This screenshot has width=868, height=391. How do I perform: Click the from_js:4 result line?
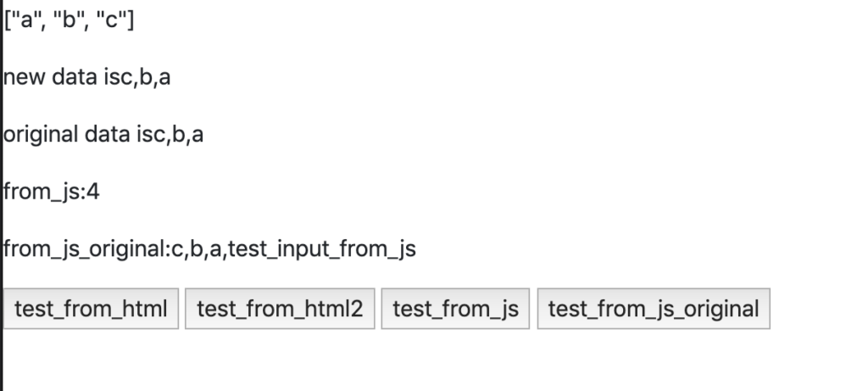click(52, 193)
